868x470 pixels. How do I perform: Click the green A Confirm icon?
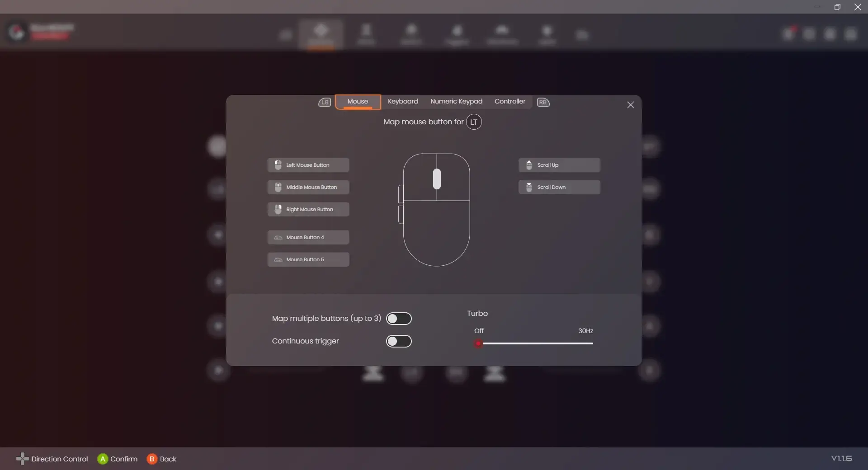pyautogui.click(x=103, y=459)
